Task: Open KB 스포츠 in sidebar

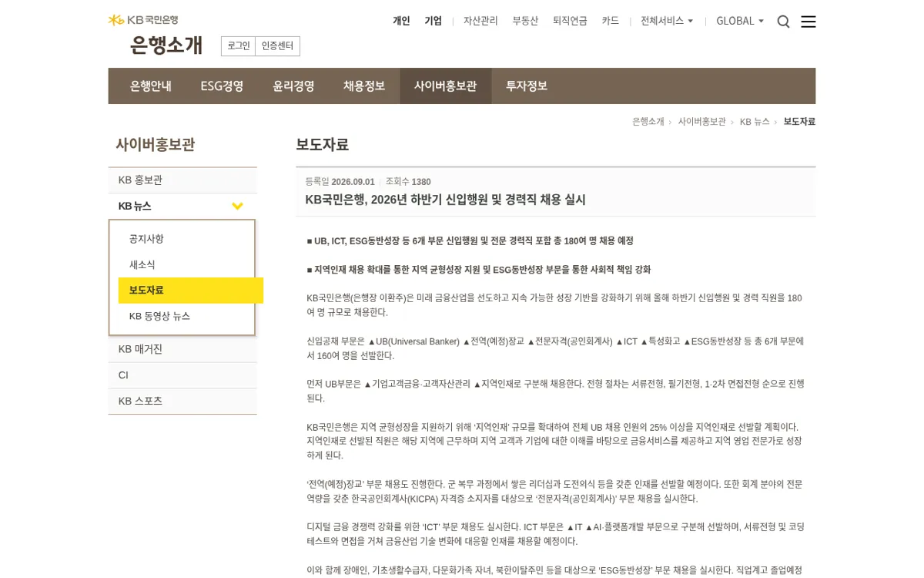Action: 182,401
